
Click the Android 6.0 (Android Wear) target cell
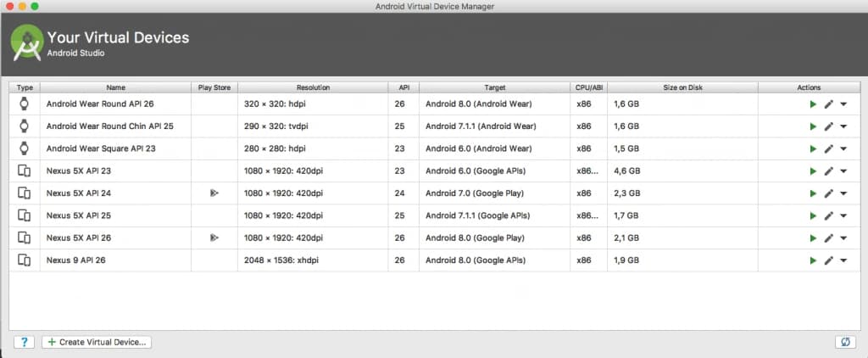coord(495,148)
